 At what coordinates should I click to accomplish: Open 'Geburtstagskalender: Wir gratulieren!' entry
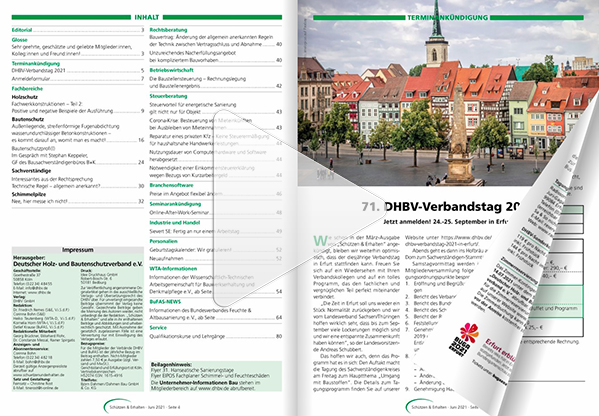[215, 250]
